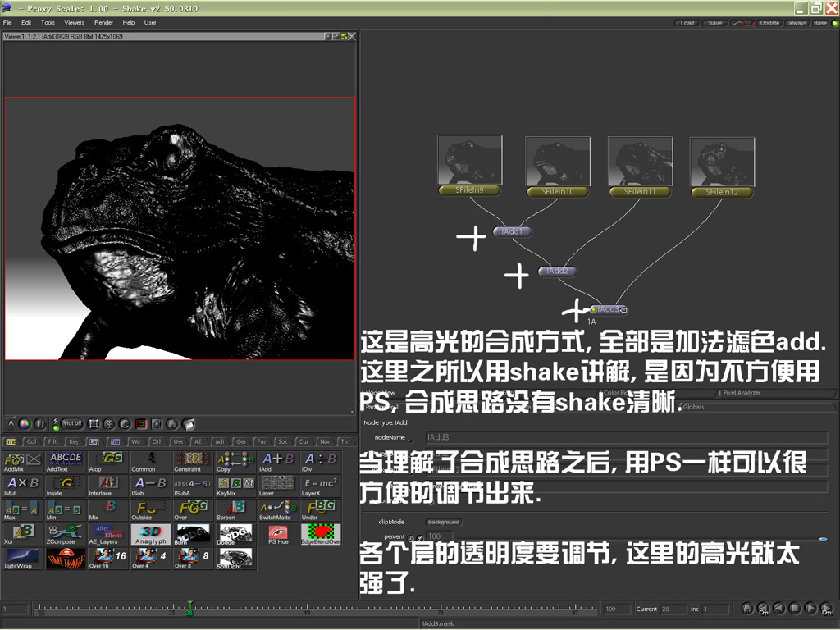Click the Base proxy setting button
Image resolution: width=840 pixels, height=630 pixels.
(820, 23)
